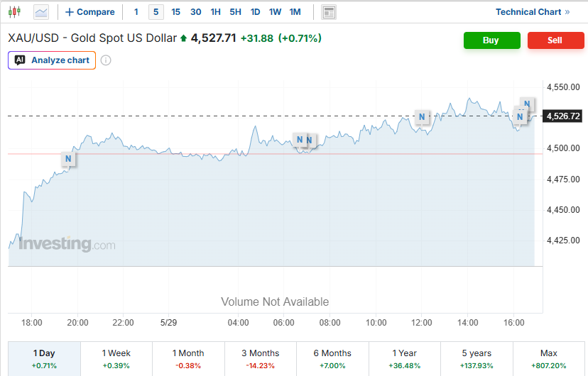Viewport: 588px width, 376px height.
Task: Click the Volume Not Available text
Action: [x=275, y=302]
